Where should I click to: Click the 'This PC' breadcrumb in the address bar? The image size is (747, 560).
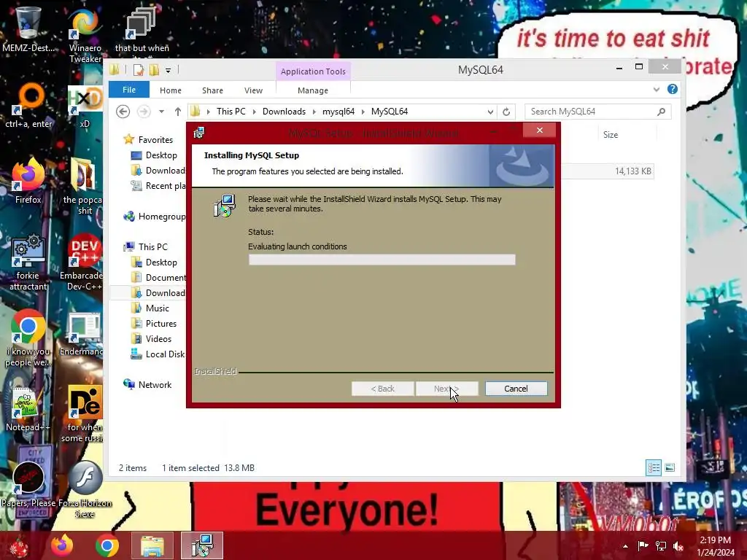click(x=231, y=112)
